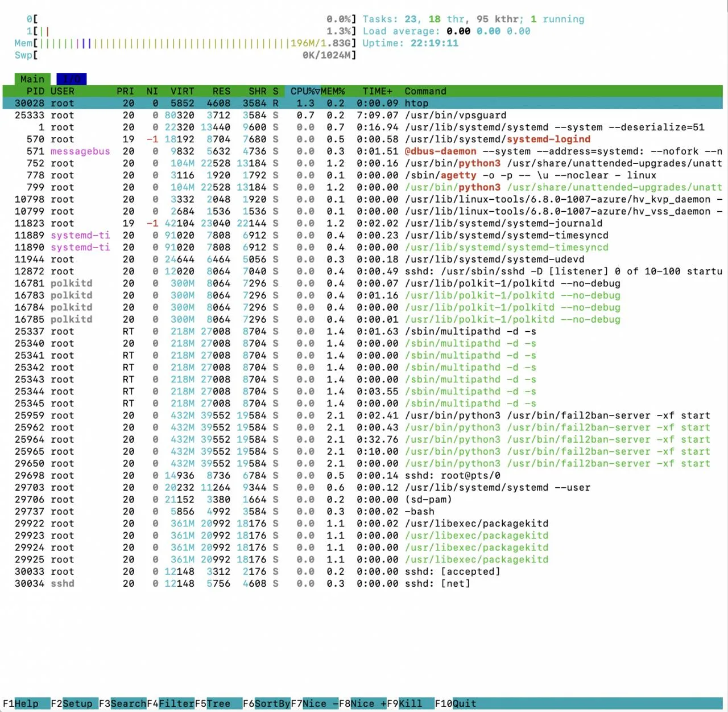
Task: Select PID 25964 fail2ban-server thread row
Action: pos(363,439)
